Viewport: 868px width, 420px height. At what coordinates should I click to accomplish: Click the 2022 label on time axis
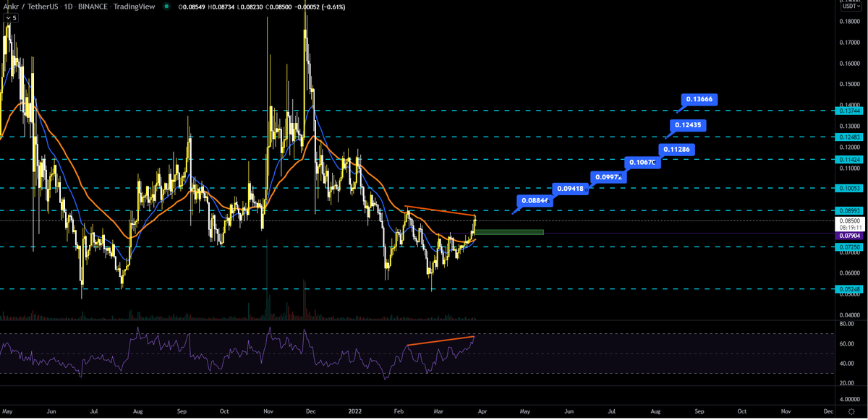(x=356, y=411)
